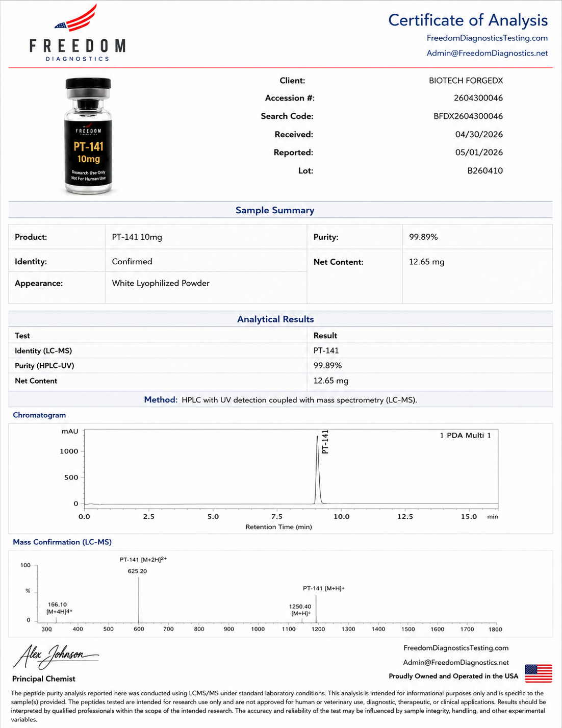Viewport: 562px width, 728px height.
Task: Click the Retention Time (min) axis label
Action: coord(278,527)
